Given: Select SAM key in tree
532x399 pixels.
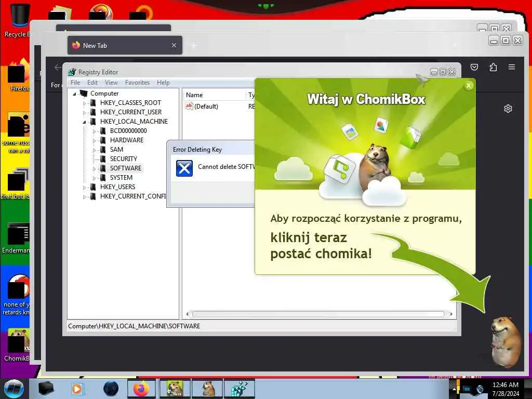Looking at the screenshot, I should [x=116, y=150].
